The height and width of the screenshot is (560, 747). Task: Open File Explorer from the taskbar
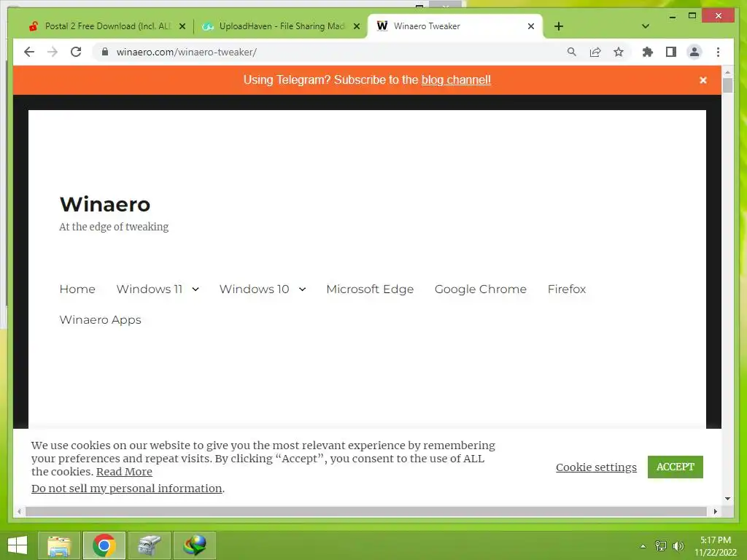59,545
